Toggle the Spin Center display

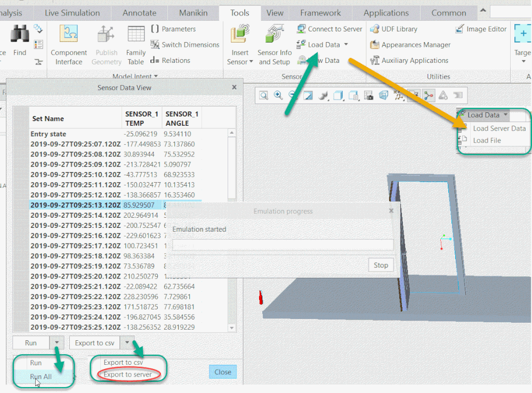click(x=429, y=95)
